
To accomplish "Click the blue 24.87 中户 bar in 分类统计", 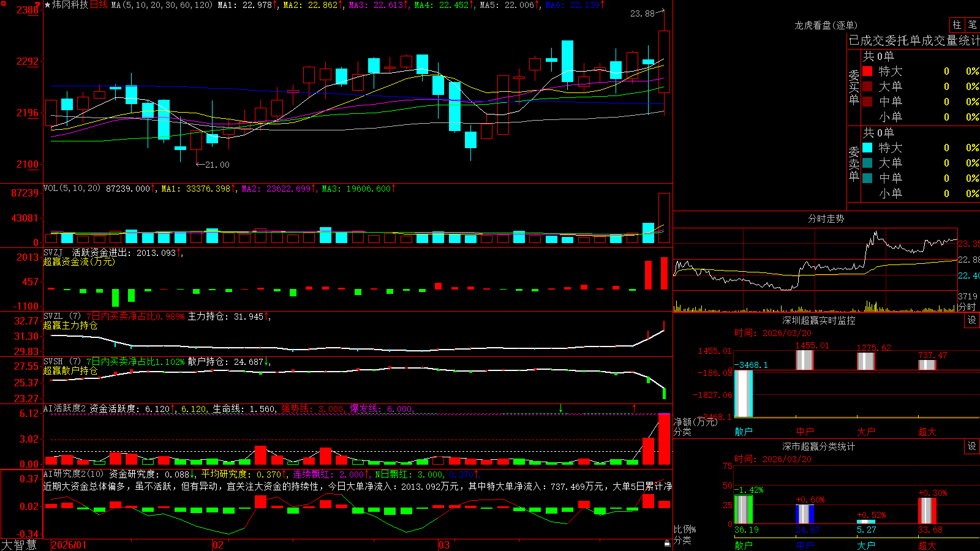I will (x=805, y=514).
